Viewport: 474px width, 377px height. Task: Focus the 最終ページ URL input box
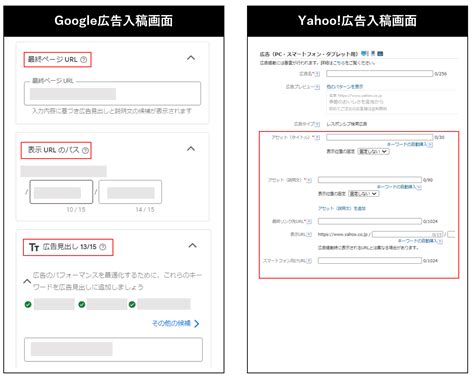click(x=112, y=93)
